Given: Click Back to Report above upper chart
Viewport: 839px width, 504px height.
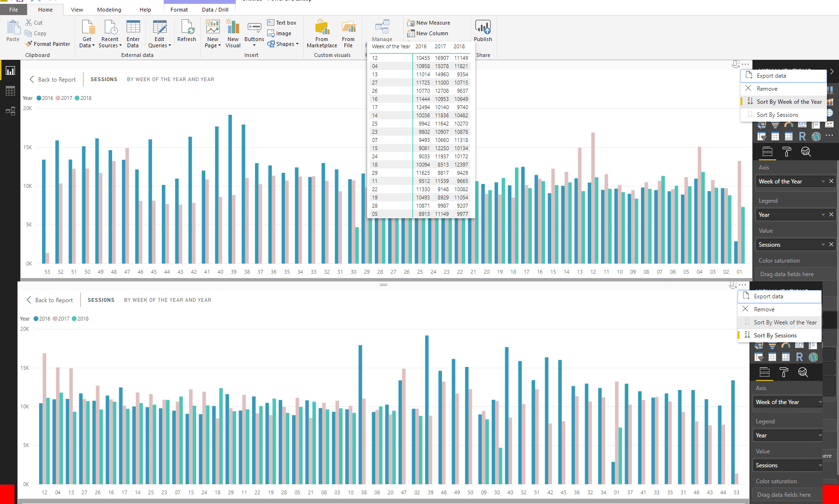Looking at the screenshot, I should 53,80.
